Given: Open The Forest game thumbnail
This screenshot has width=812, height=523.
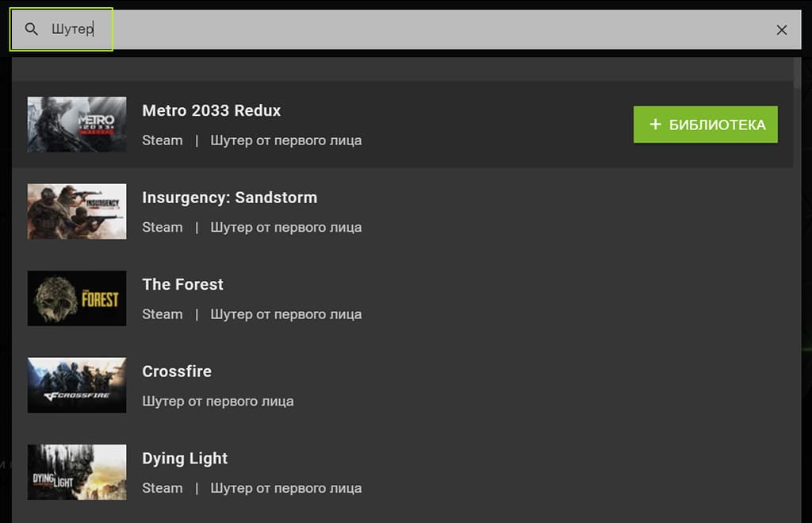Looking at the screenshot, I should pyautogui.click(x=77, y=298).
